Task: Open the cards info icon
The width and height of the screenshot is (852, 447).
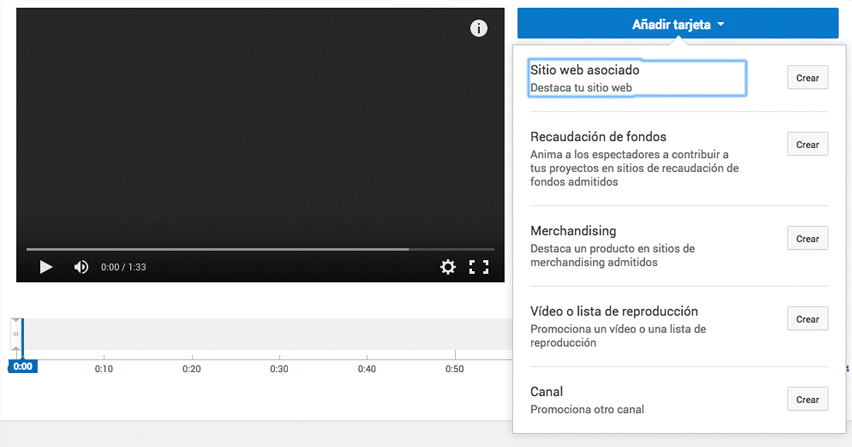Action: point(479,28)
